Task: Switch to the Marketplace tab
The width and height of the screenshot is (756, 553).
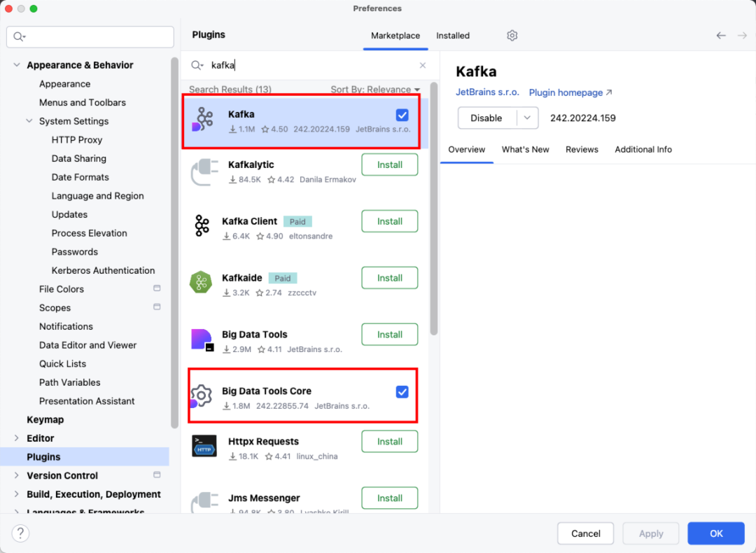Action: coord(395,36)
